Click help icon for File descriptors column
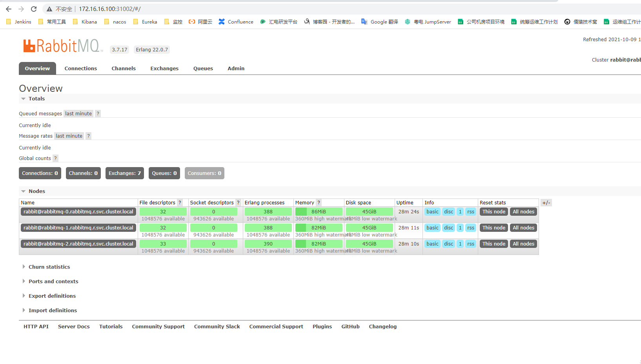Screen dimensions: 641x364 180,203
